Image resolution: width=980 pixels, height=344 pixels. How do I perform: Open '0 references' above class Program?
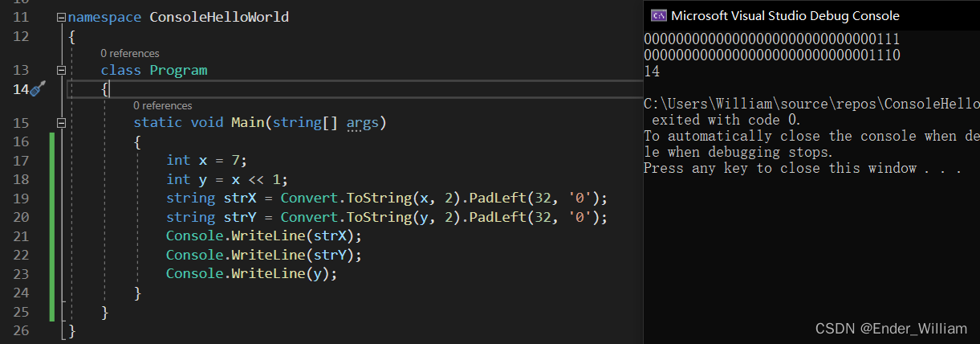pos(129,53)
